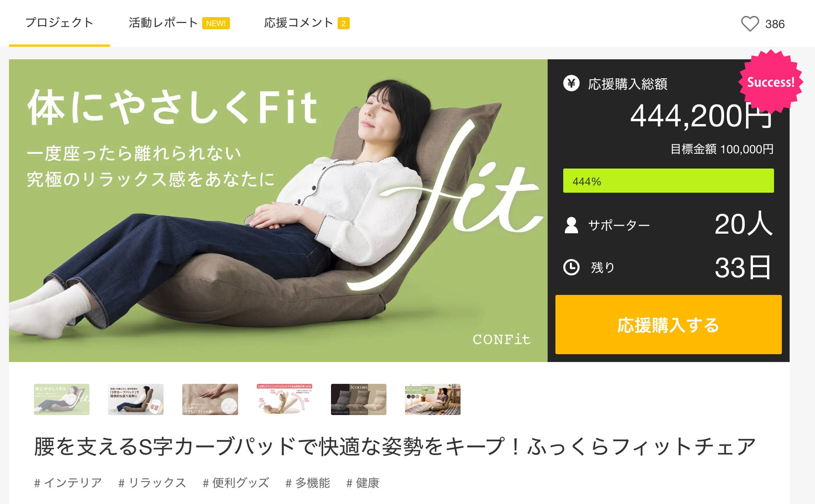815x504 pixels.
Task: Select the living room scene thumbnail
Action: 433,399
